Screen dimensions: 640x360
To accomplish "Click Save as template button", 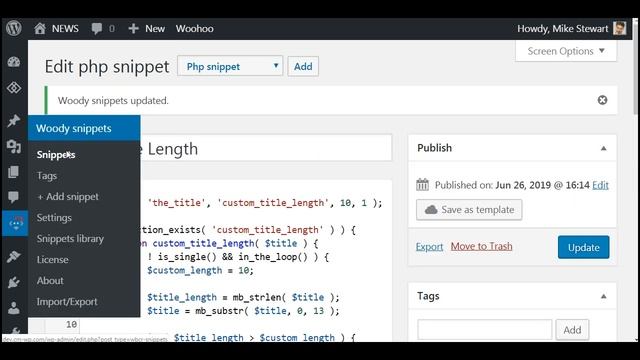I will coord(469,210).
